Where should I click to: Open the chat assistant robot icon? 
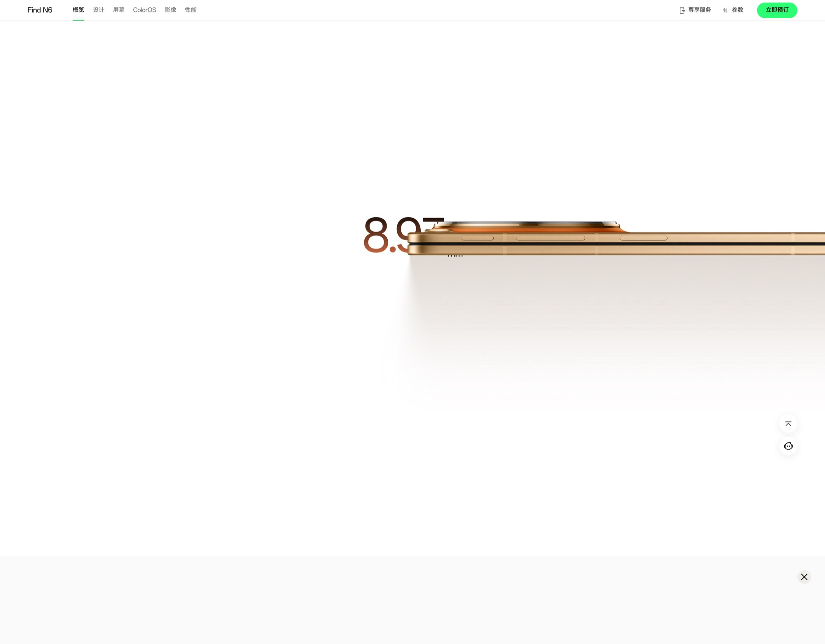point(788,446)
